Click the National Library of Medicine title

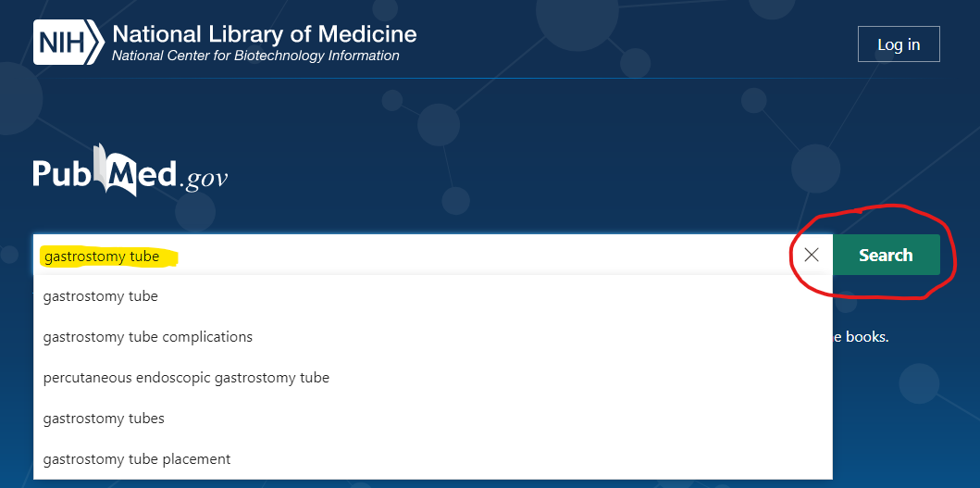[265, 33]
